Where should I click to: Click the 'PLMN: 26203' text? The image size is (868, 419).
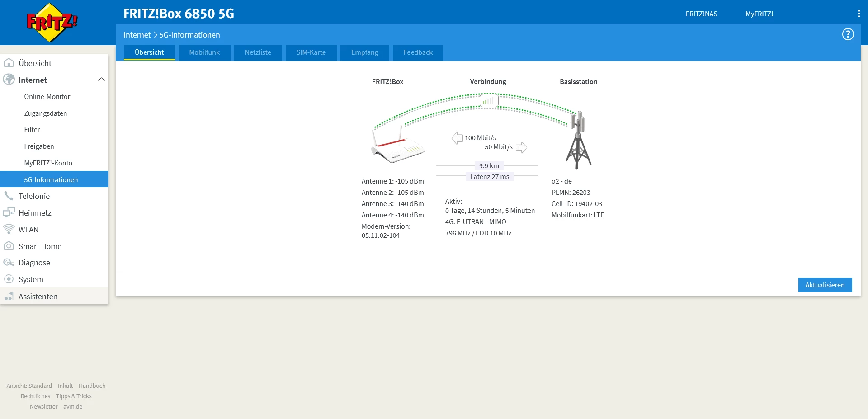[x=571, y=193]
